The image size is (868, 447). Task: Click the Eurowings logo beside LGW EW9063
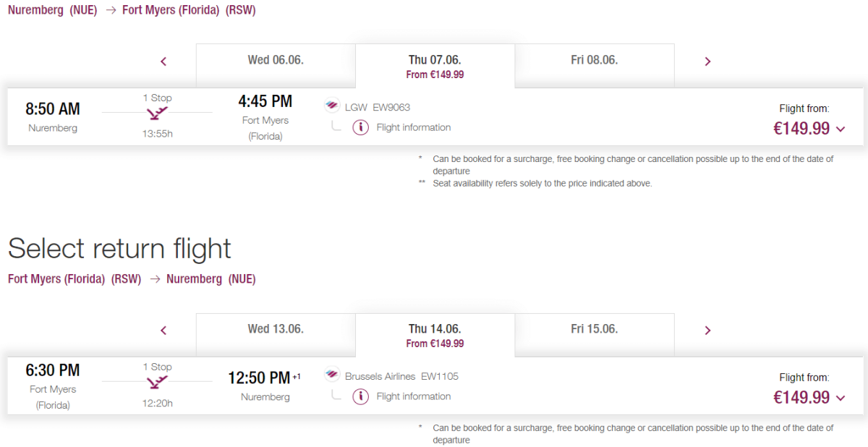click(332, 106)
